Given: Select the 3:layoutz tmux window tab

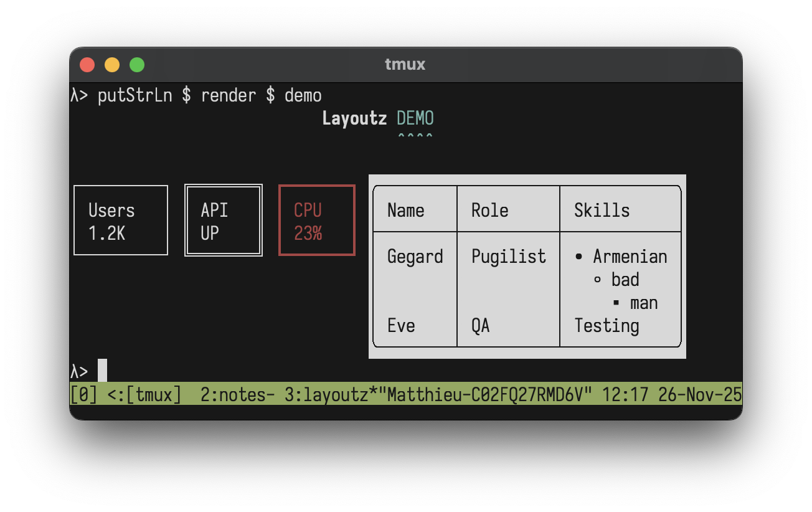Looking at the screenshot, I should tap(330, 394).
